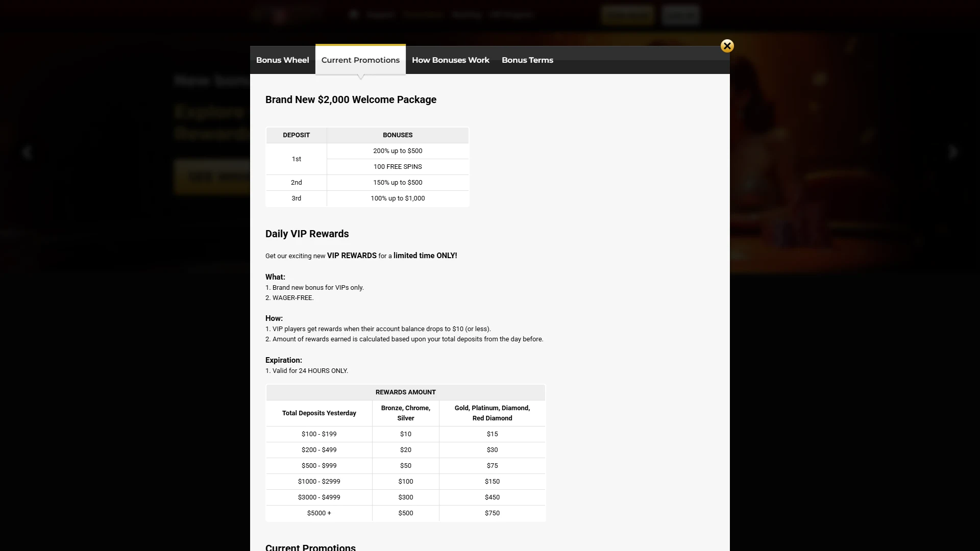
Task: Click the $75 reward value
Action: [x=492, y=466]
